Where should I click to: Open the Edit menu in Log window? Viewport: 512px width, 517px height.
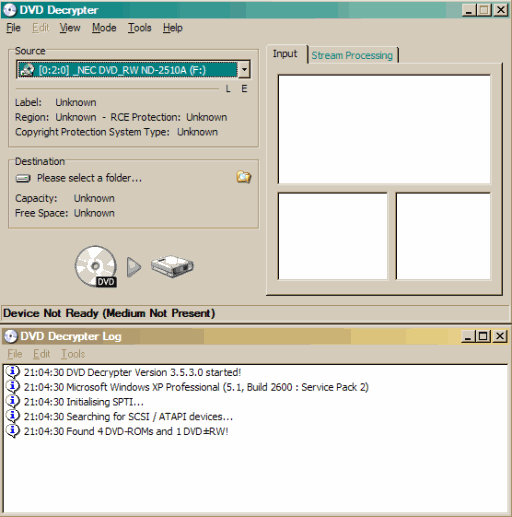coord(41,354)
